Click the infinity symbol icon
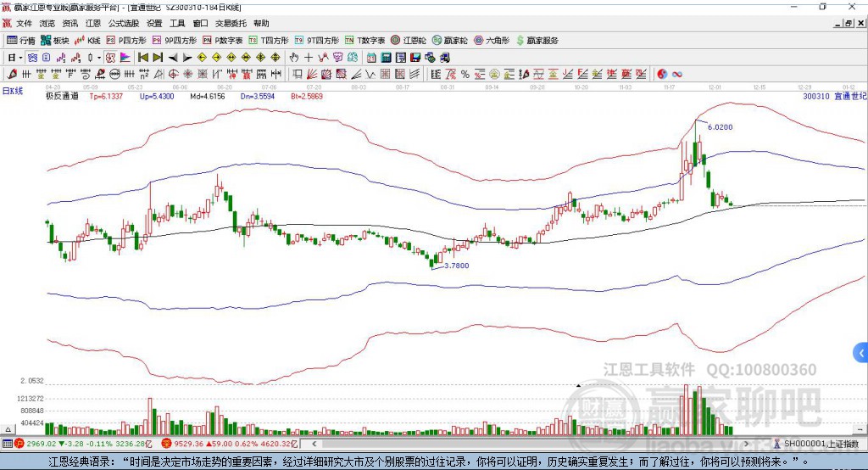The height and width of the screenshot is (470, 868). (677, 74)
